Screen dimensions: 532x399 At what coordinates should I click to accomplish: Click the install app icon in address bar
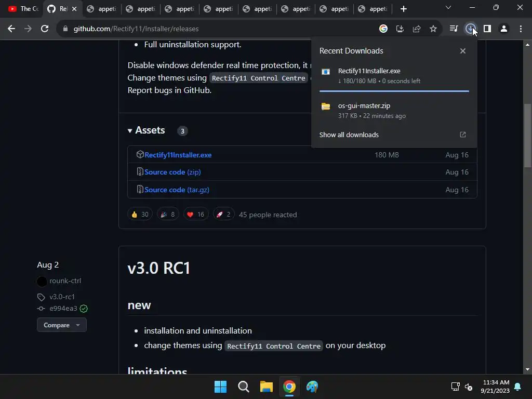[400, 29]
